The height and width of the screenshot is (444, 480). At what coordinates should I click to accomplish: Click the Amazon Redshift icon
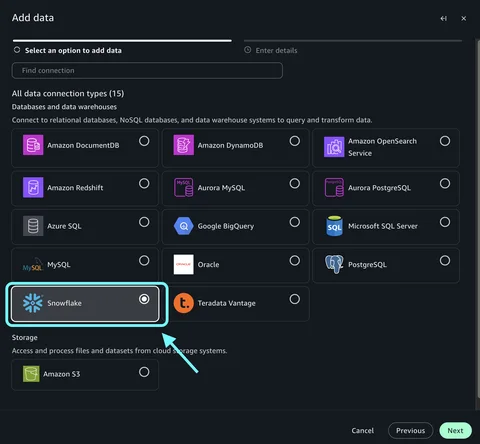point(33,187)
